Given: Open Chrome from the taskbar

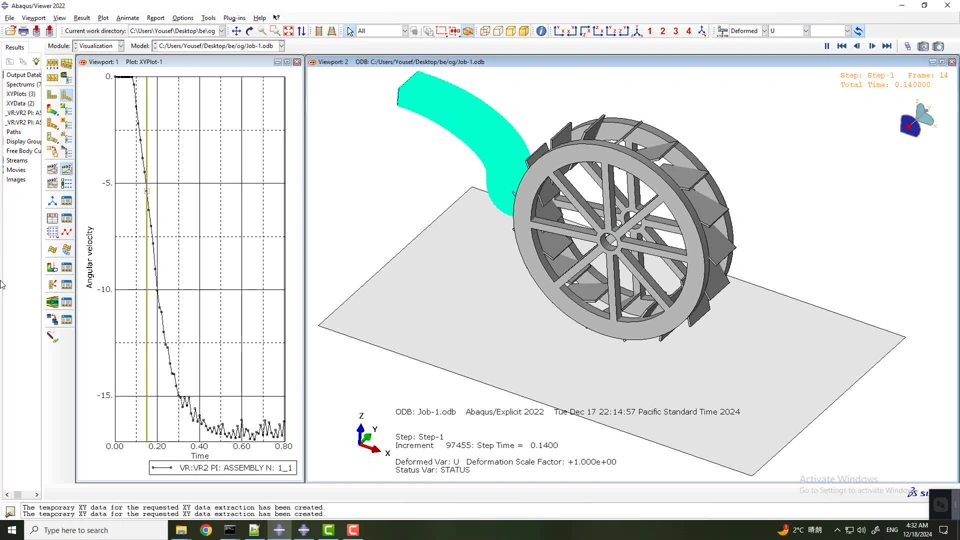Looking at the screenshot, I should pos(206,530).
